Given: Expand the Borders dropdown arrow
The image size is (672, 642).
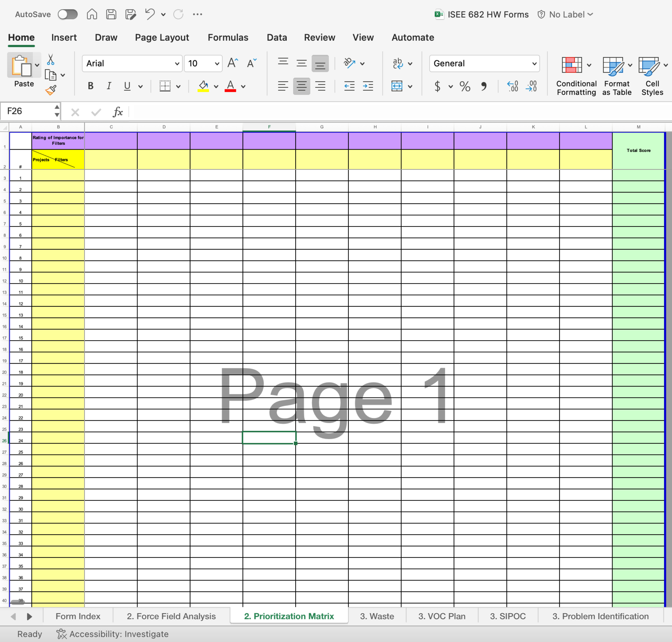Looking at the screenshot, I should pyautogui.click(x=178, y=86).
